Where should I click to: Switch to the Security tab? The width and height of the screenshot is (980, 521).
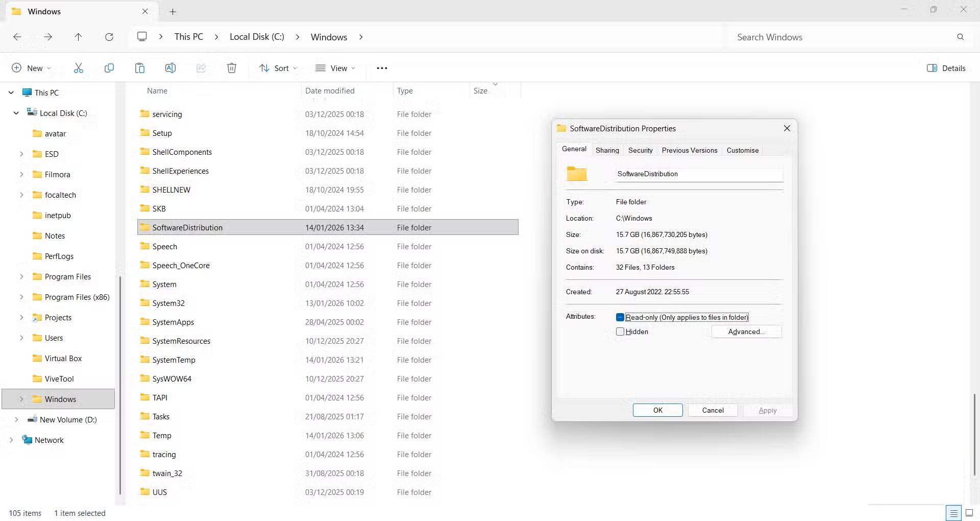pos(640,150)
